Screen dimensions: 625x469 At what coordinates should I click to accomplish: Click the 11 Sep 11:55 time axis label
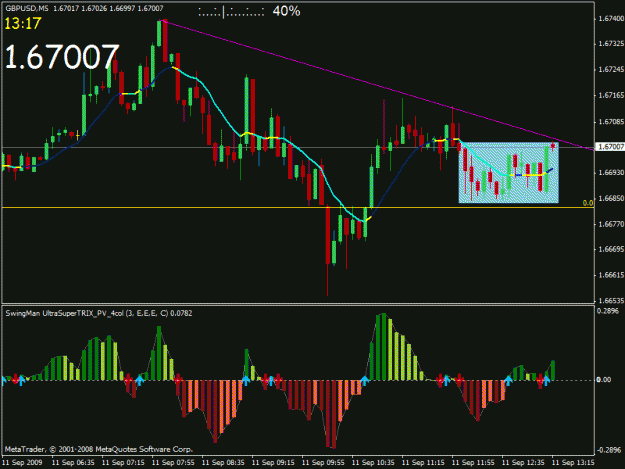pyautogui.click(x=473, y=462)
